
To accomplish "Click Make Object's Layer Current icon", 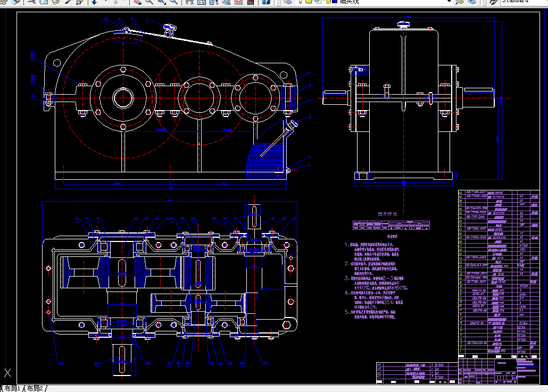I will coord(460,2).
